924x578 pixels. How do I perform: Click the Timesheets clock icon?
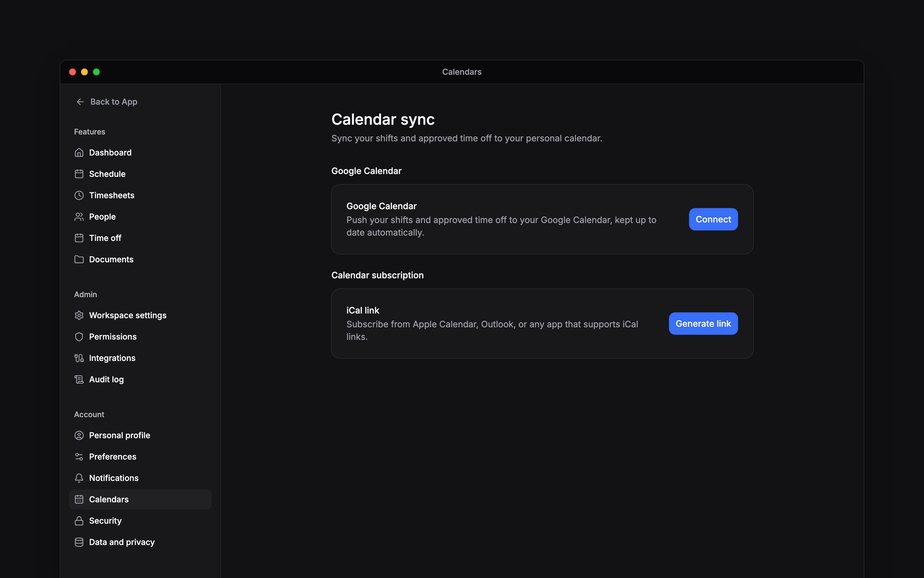point(79,195)
